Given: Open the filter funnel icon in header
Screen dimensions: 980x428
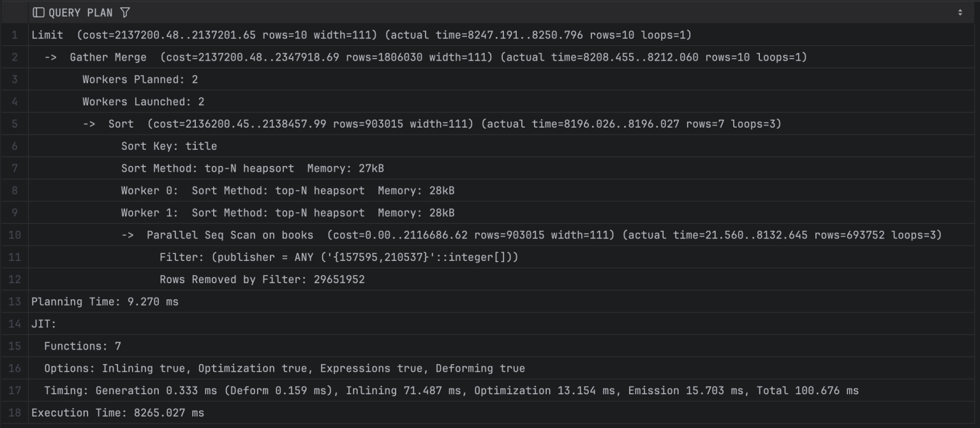Looking at the screenshot, I should 125,13.
